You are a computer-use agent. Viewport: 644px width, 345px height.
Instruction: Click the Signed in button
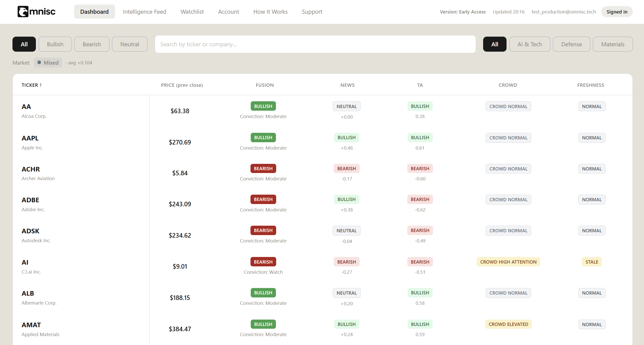pos(617,12)
